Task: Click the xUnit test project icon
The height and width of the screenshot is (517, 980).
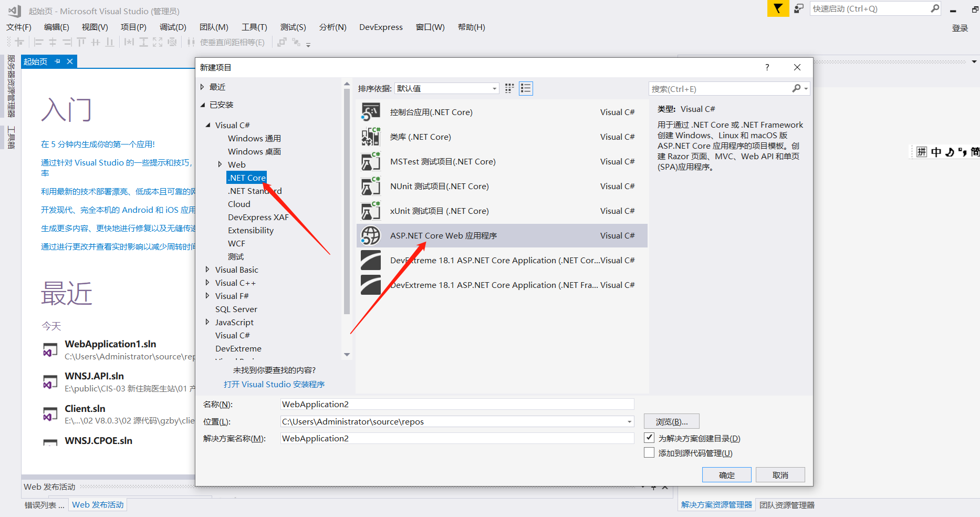Action: 371,211
